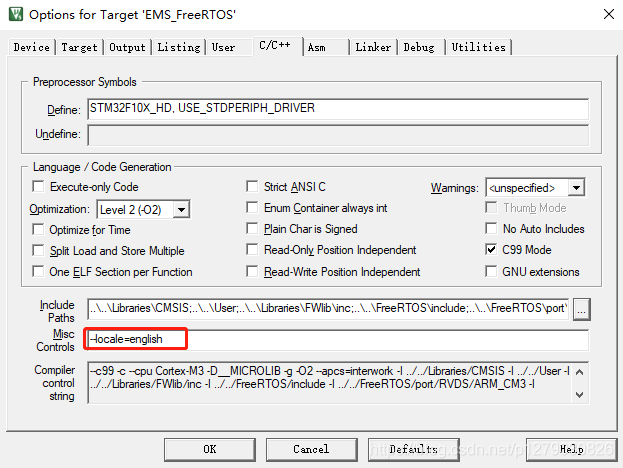The height and width of the screenshot is (468, 623).
Task: Open the Linker tab
Action: [373, 47]
